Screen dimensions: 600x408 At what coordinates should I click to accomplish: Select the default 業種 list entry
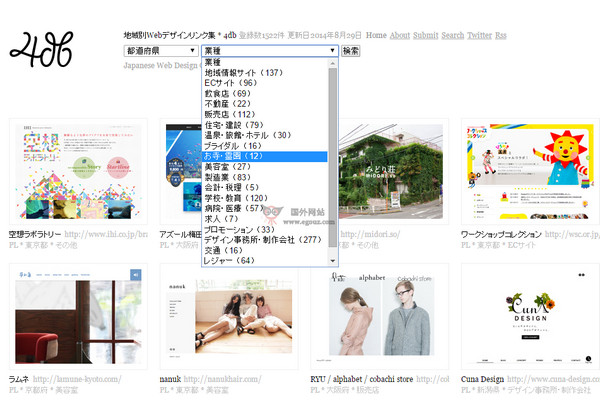264,62
